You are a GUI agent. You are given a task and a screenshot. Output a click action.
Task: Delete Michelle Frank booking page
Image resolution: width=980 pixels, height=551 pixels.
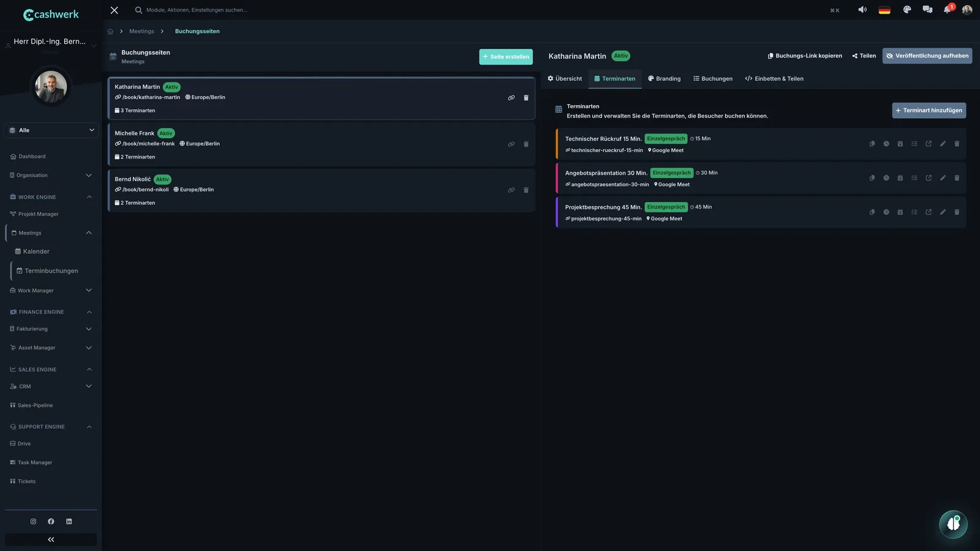(526, 144)
